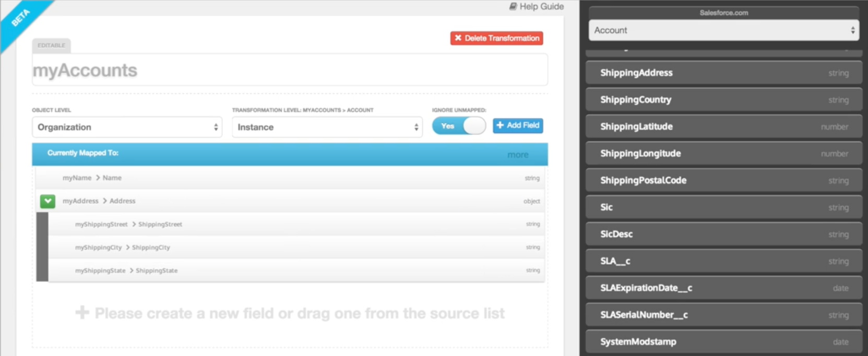Click the BETA corner ribbon
Screen dimensions: 868x356
point(21,18)
